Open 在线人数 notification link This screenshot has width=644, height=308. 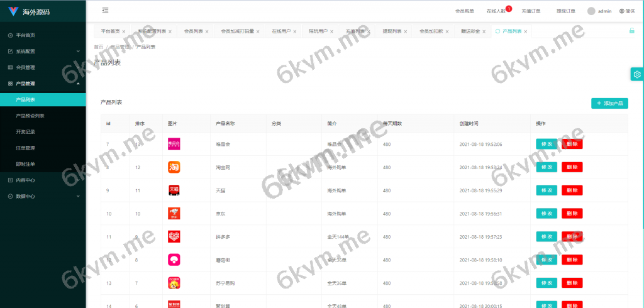coord(496,11)
